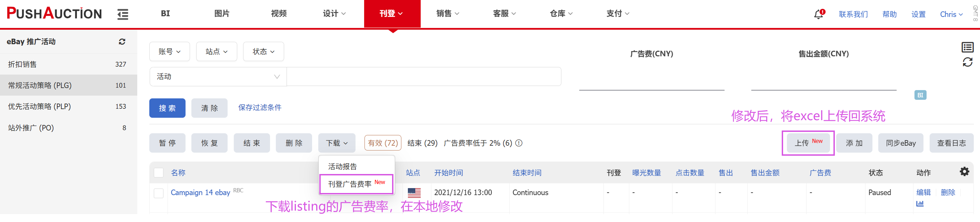
Task: Tick the select-all checkbox in table header
Action: (x=159, y=173)
